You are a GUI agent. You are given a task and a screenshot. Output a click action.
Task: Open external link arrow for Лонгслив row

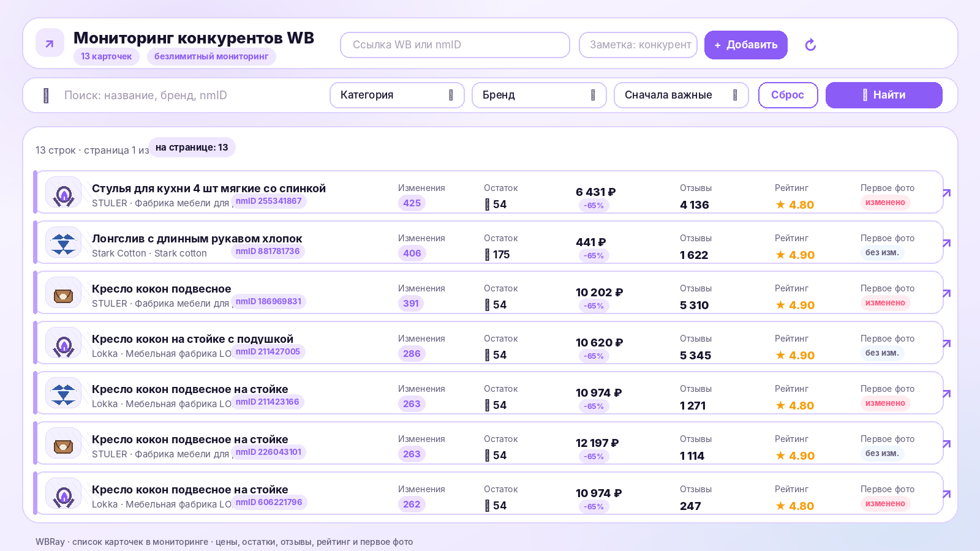[946, 243]
